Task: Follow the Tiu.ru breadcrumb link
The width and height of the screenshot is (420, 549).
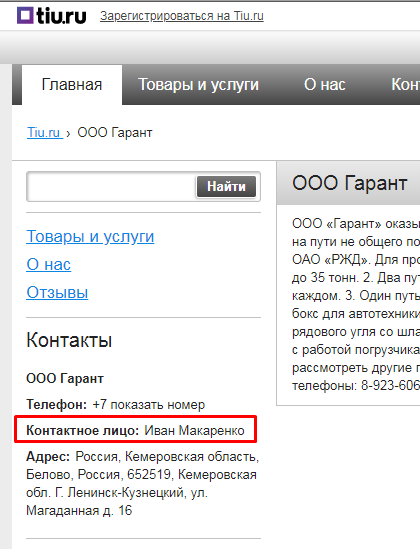Action: [44, 133]
